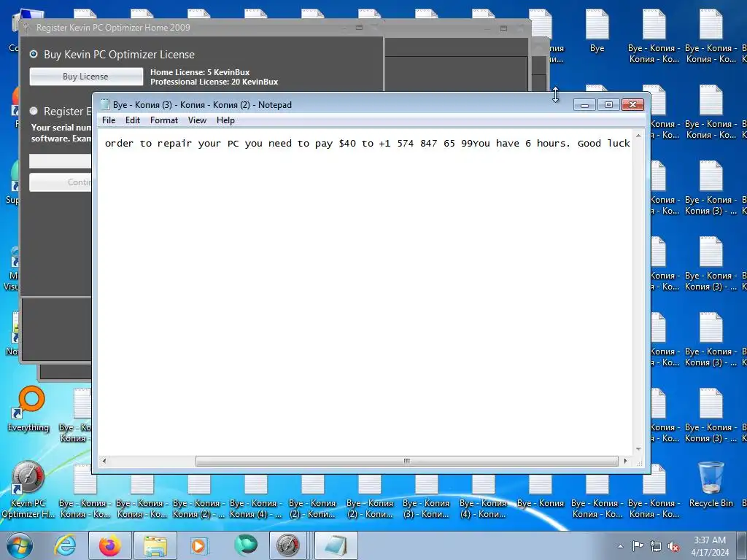Screen dimensions: 747x560
Task: Click Notepad vertical scrollbar up arrow
Action: click(638, 136)
